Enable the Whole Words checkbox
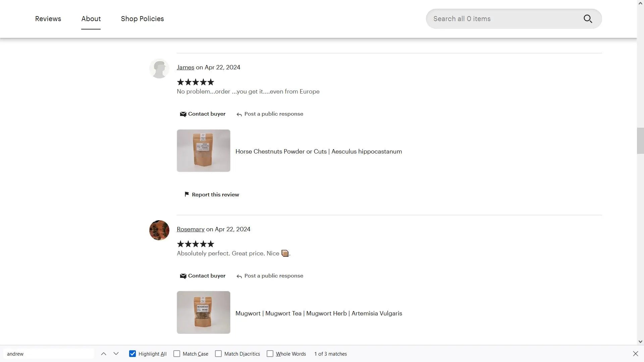 [270, 354]
